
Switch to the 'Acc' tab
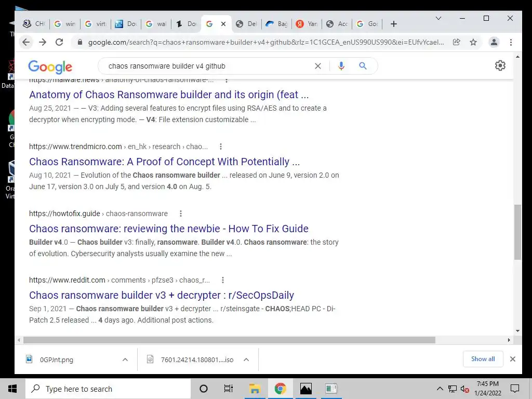[337, 24]
